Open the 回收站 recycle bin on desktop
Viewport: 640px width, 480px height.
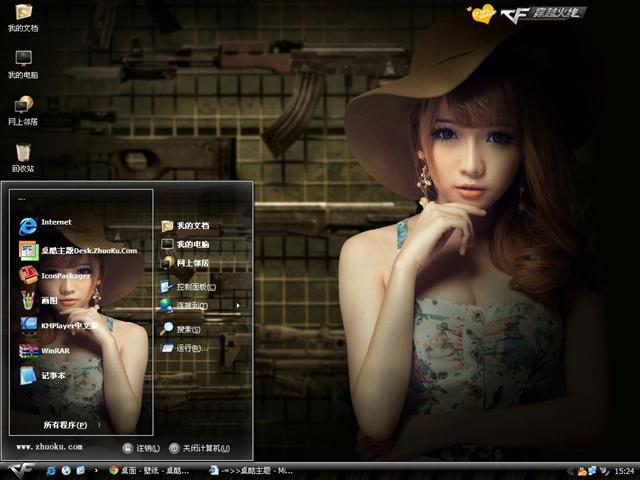23,157
